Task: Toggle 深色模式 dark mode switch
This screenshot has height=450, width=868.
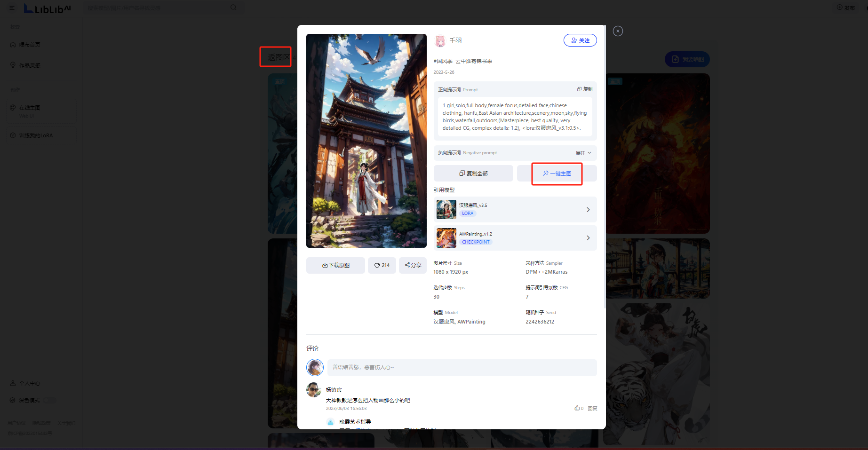Action: coord(50,400)
